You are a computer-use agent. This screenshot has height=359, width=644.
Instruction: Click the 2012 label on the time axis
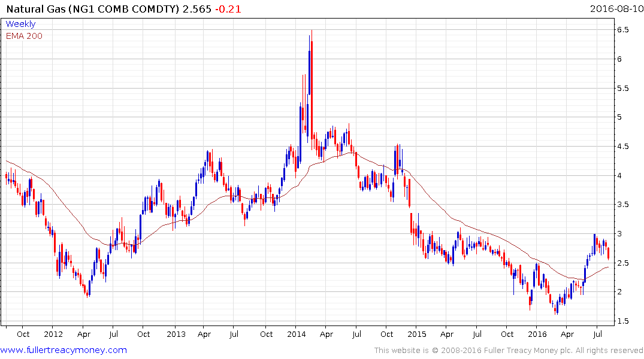click(x=53, y=334)
